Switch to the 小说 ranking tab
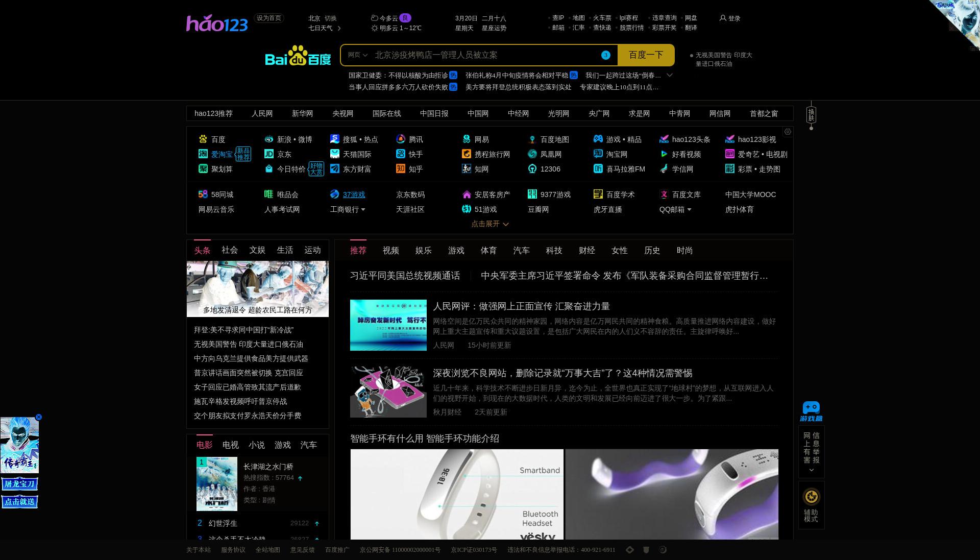980x560 pixels. (257, 445)
